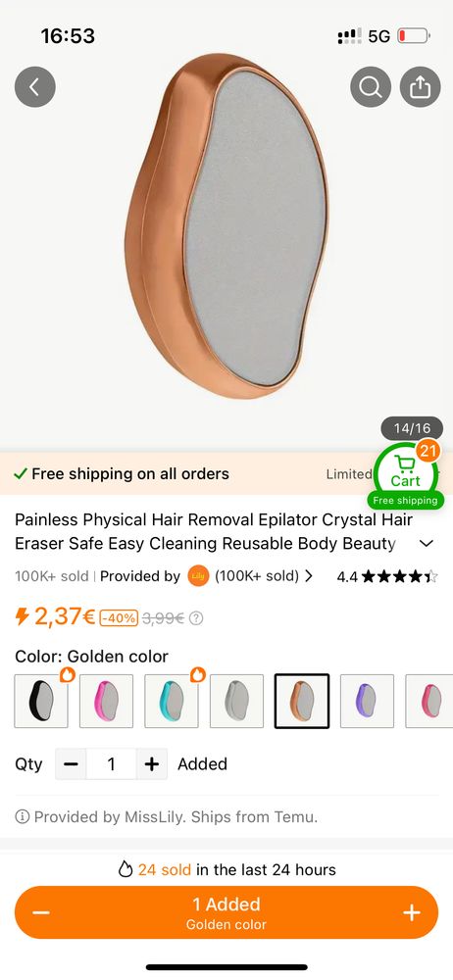Open search with magnifier icon

tap(371, 87)
